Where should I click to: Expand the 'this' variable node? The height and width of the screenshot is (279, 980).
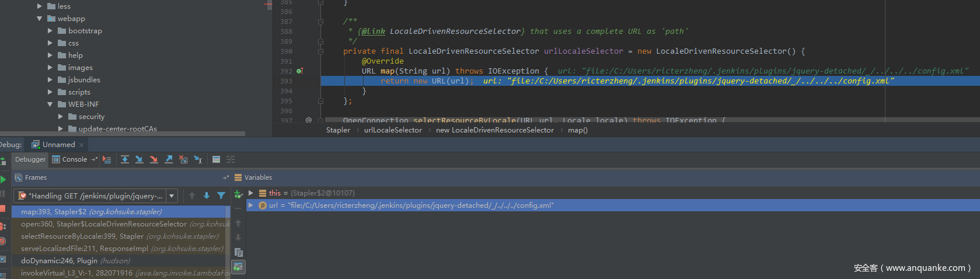point(251,193)
